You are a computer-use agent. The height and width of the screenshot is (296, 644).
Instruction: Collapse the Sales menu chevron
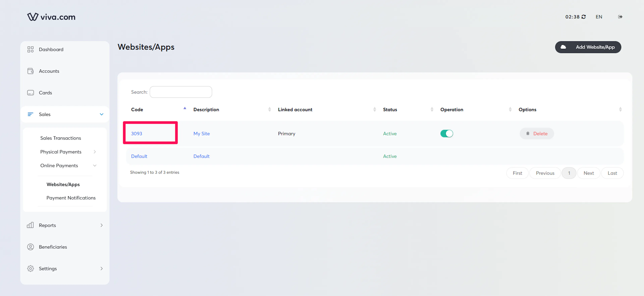click(101, 114)
